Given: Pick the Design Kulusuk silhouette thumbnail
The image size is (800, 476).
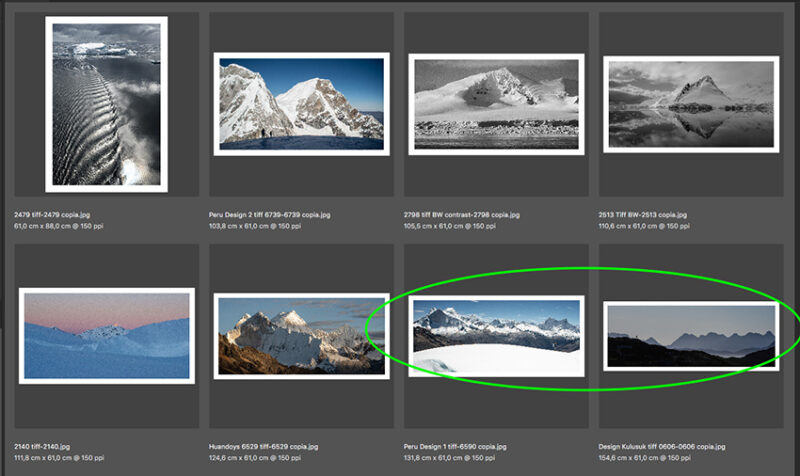Looking at the screenshot, I should pyautogui.click(x=691, y=336).
